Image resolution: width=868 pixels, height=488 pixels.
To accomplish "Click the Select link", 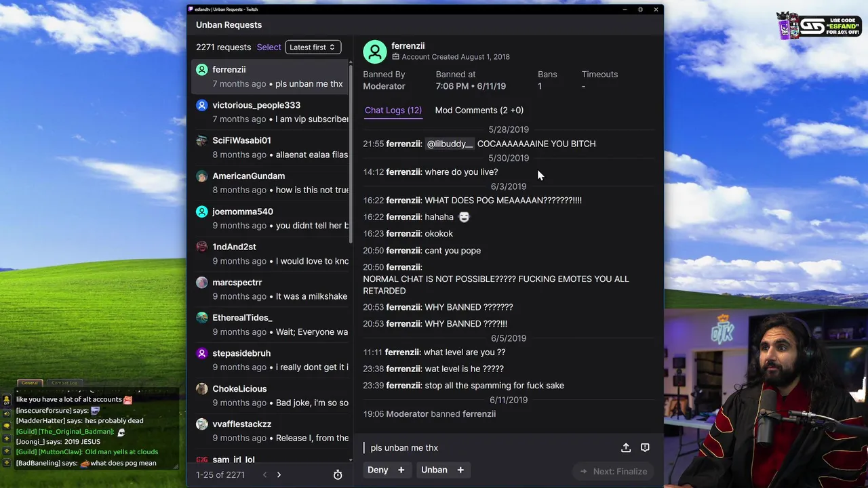I will pyautogui.click(x=269, y=47).
